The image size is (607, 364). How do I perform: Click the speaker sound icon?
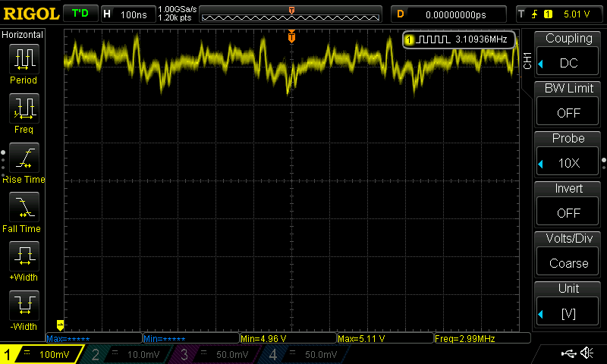pyautogui.click(x=587, y=353)
